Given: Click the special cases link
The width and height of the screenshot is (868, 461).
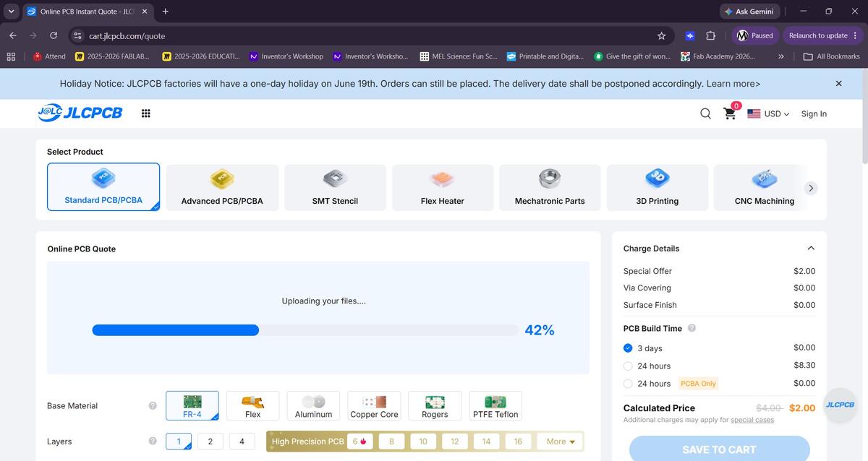Looking at the screenshot, I should click(x=752, y=420).
